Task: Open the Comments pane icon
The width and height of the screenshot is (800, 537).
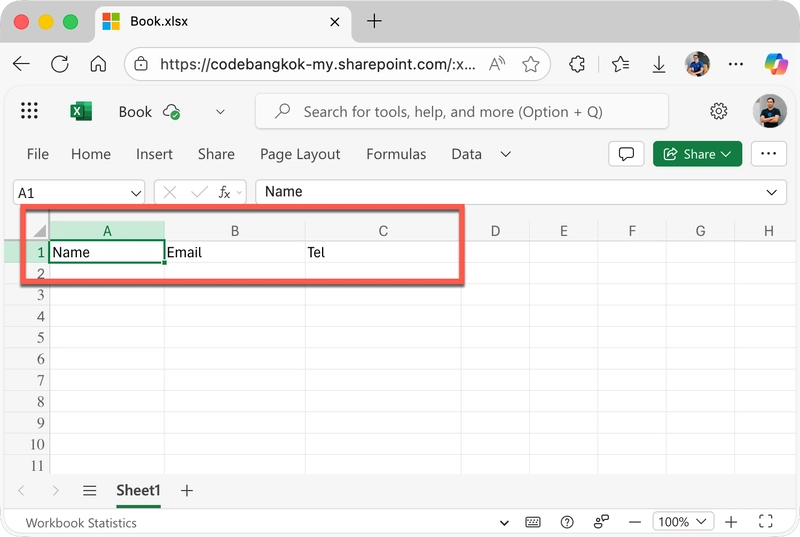Action: tap(627, 154)
